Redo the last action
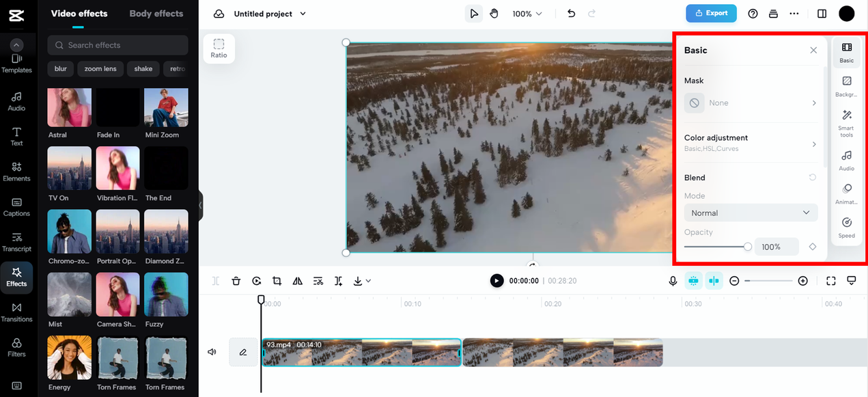868x397 pixels. click(591, 14)
